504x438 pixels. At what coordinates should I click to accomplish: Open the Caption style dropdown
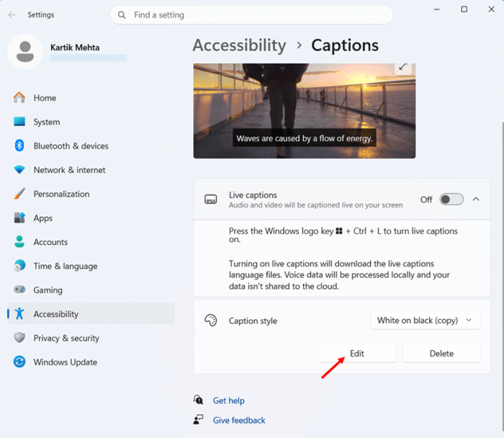426,320
